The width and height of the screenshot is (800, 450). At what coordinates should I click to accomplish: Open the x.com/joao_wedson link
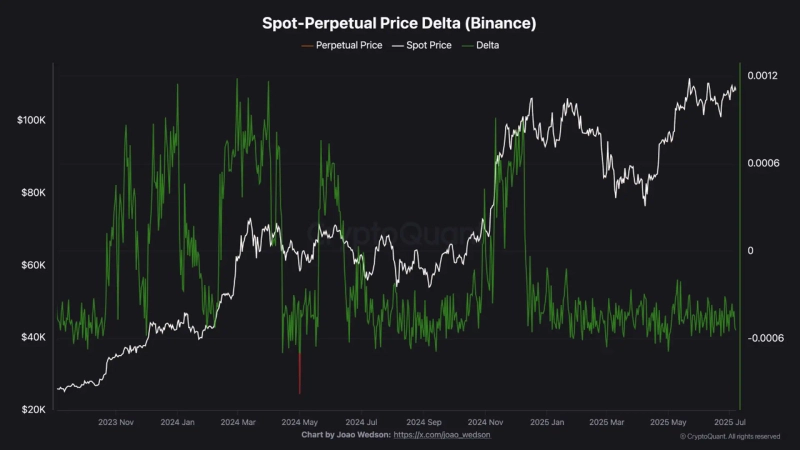pos(442,436)
